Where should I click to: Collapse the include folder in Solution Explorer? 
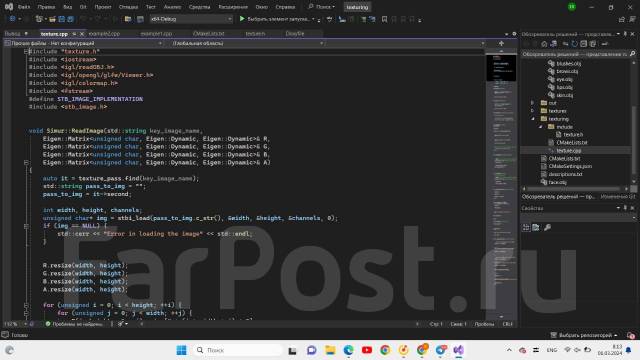[x=540, y=127]
